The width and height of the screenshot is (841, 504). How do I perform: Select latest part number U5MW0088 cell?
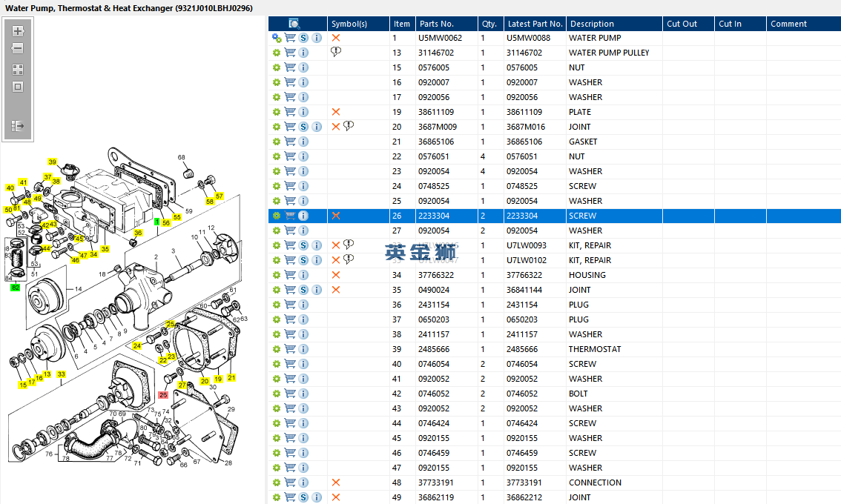click(528, 38)
